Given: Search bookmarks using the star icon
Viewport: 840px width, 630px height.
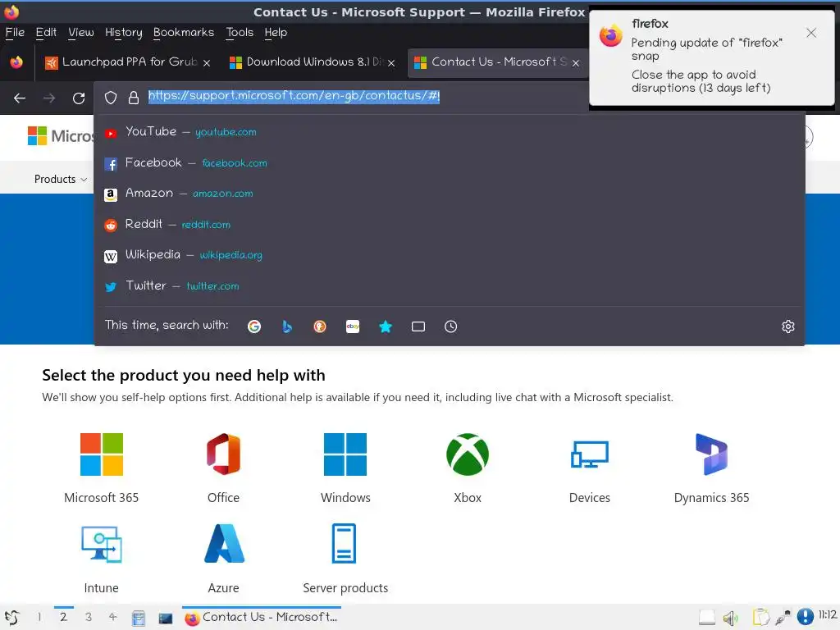Looking at the screenshot, I should pyautogui.click(x=386, y=326).
